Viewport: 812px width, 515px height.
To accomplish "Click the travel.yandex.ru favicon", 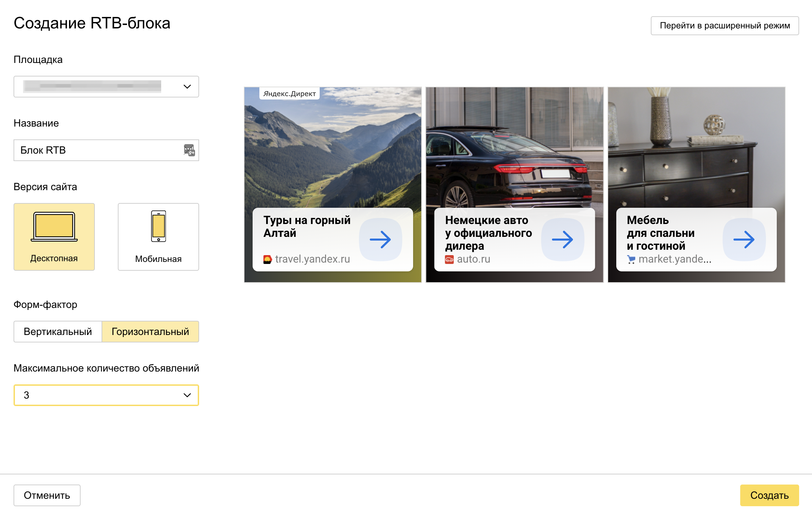I will tap(268, 259).
